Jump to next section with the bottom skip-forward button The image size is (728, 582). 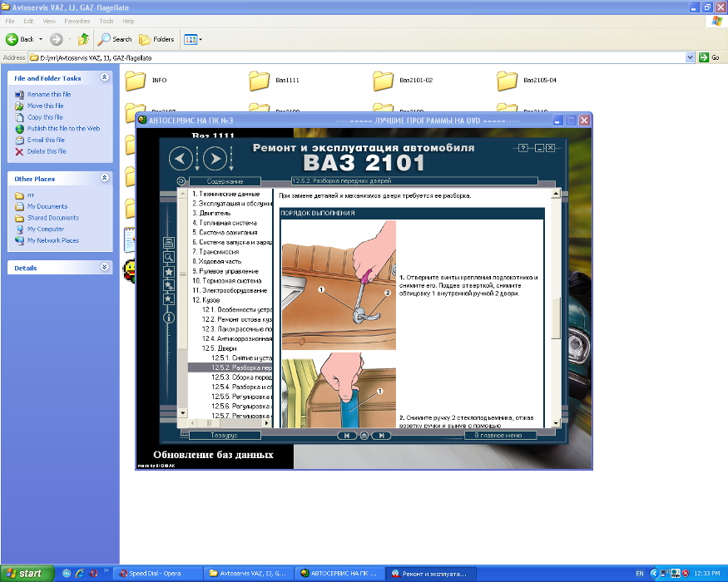pyautogui.click(x=381, y=436)
